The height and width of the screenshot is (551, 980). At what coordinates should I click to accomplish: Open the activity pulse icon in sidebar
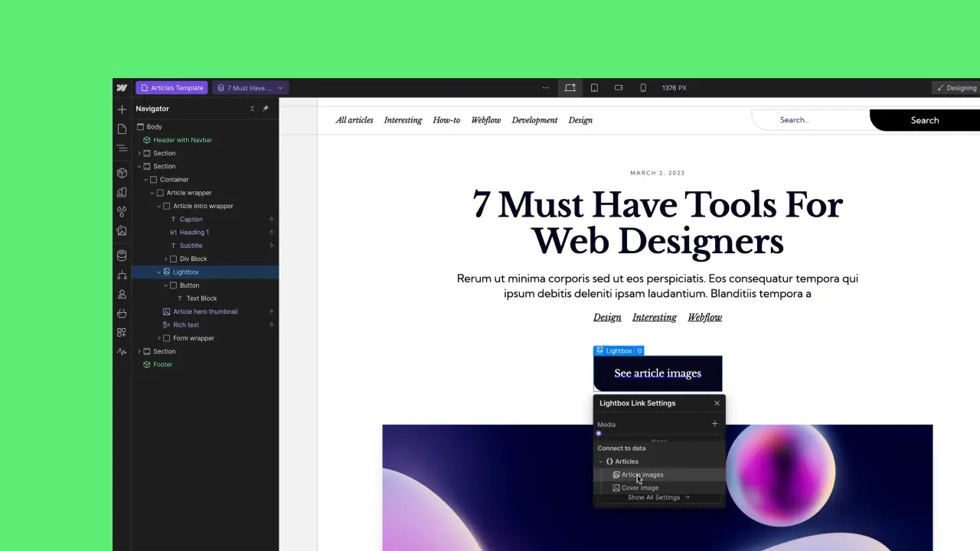(122, 351)
